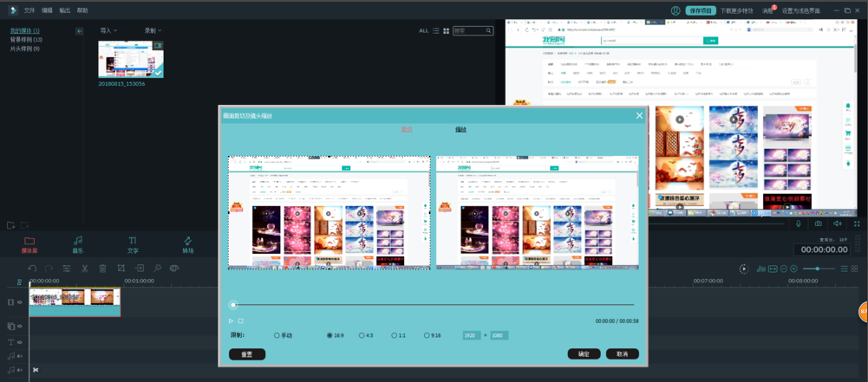The width and height of the screenshot is (868, 382).
Task: Expand the 录制 record dropdown
Action: 153,30
